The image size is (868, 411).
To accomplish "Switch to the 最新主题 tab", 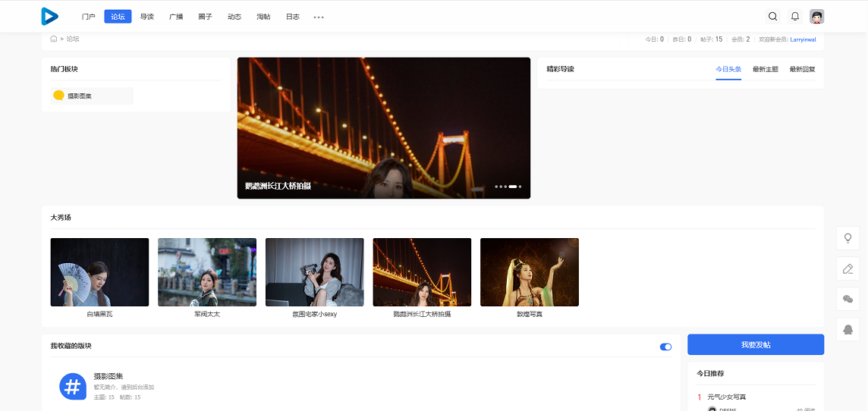I will pos(765,69).
